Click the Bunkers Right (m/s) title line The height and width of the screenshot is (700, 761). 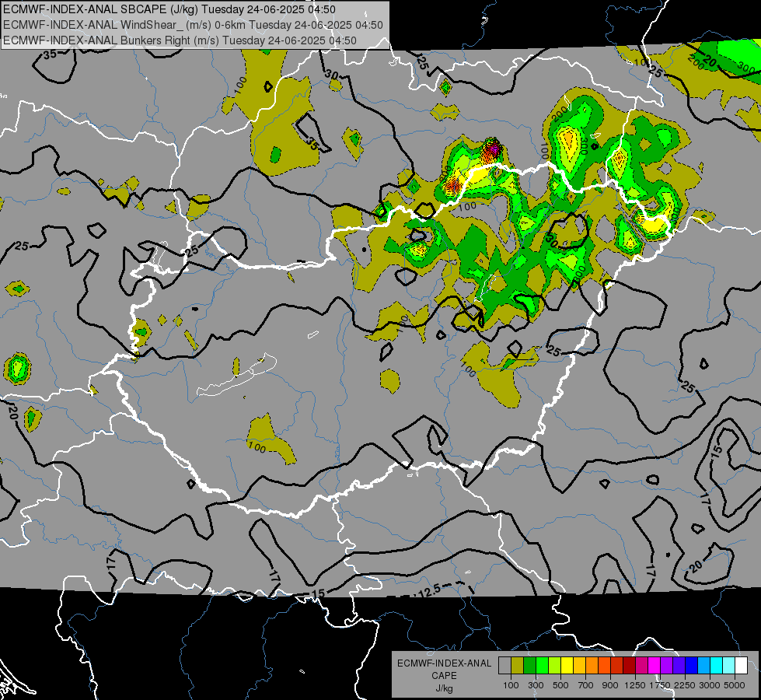click(x=180, y=40)
